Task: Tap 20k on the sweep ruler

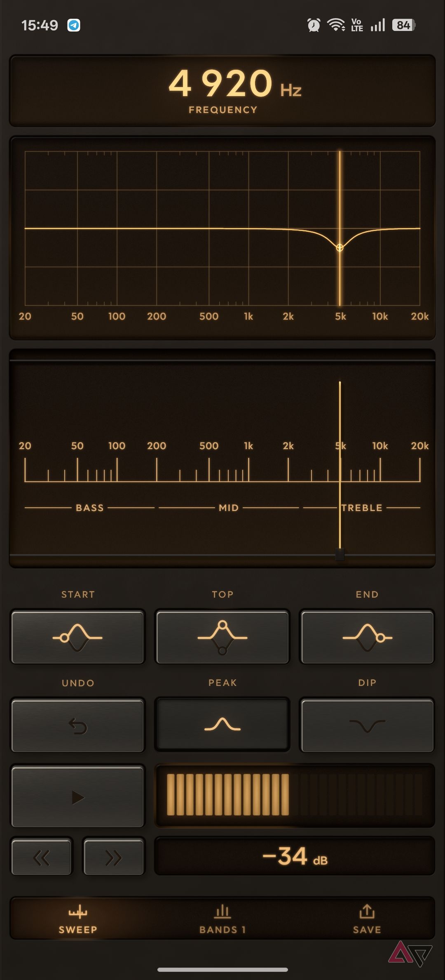Action: (420, 446)
